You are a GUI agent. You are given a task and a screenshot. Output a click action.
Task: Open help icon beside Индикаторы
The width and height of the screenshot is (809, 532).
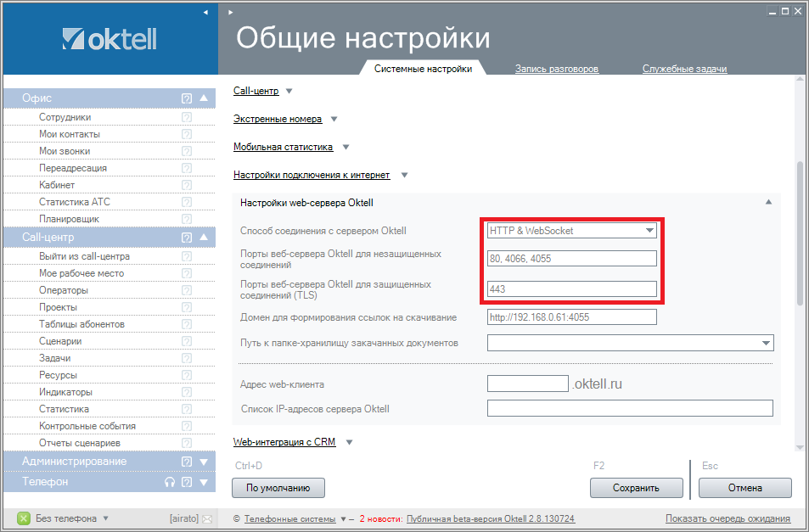point(187,392)
